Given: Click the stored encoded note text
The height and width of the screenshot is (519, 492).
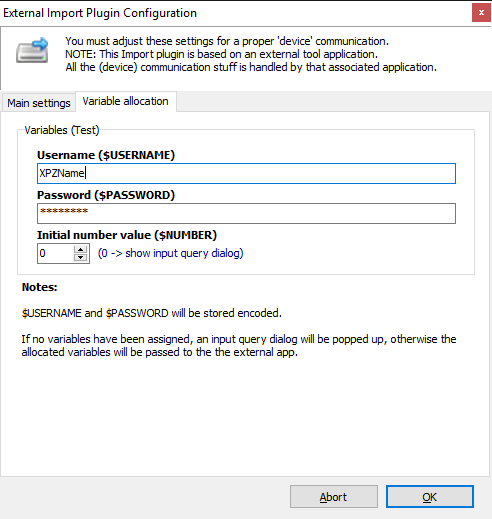Looking at the screenshot, I should [x=152, y=313].
